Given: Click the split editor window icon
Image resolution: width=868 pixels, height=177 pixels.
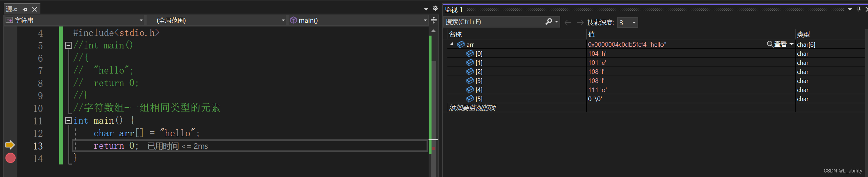Looking at the screenshot, I should 434,20.
